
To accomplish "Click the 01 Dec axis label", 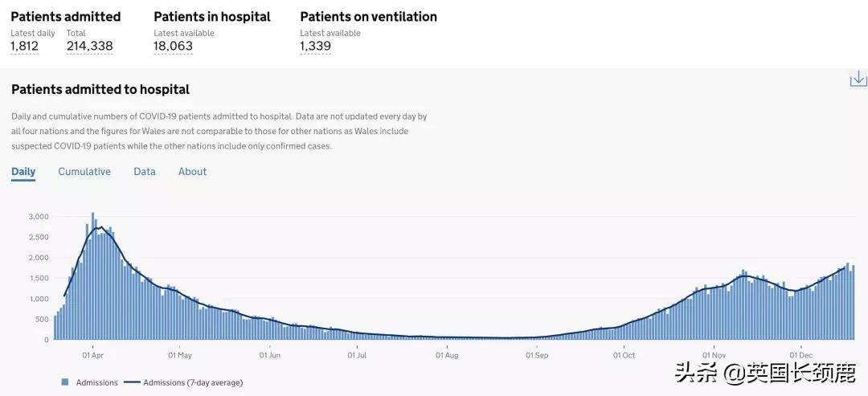I will click(x=800, y=354).
